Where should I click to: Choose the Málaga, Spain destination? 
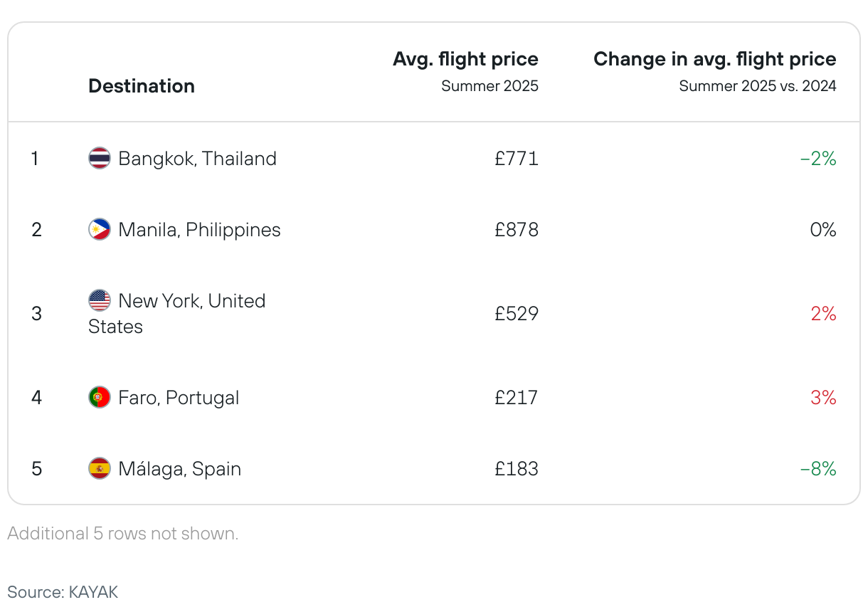tap(180, 469)
